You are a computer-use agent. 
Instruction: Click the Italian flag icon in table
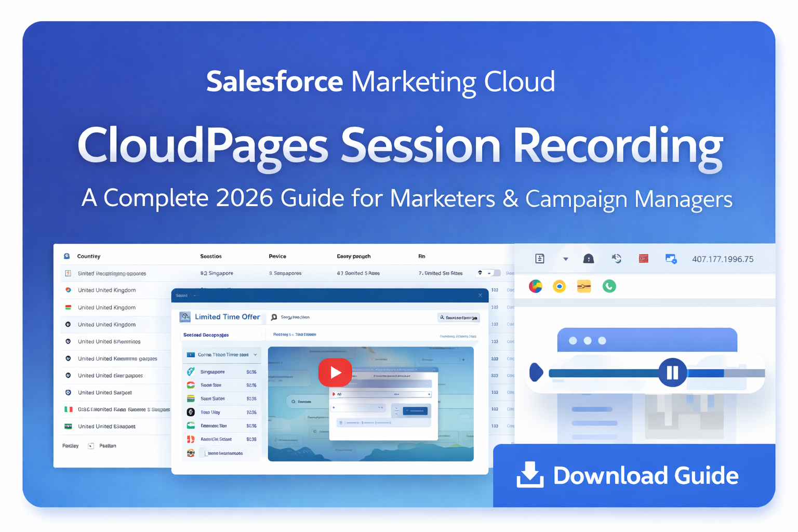tap(68, 409)
